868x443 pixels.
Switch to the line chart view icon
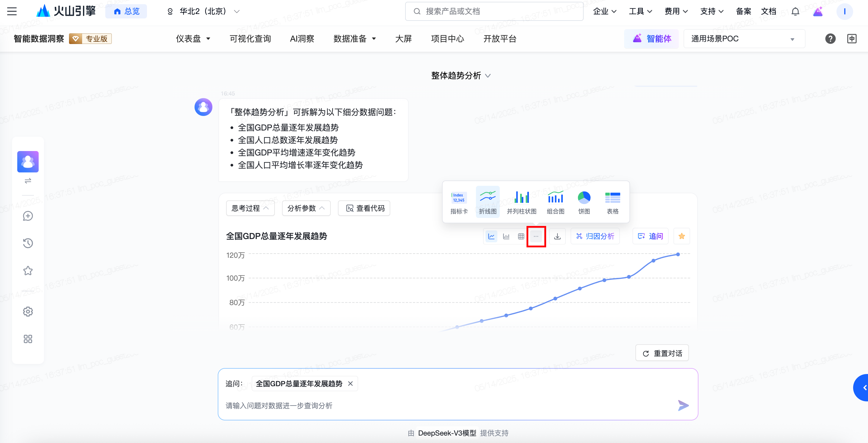click(x=491, y=236)
